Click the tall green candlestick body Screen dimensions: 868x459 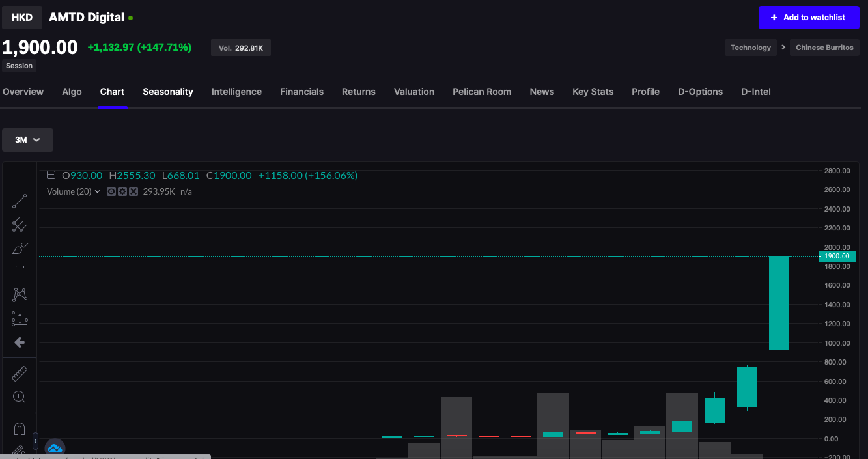pyautogui.click(x=779, y=303)
